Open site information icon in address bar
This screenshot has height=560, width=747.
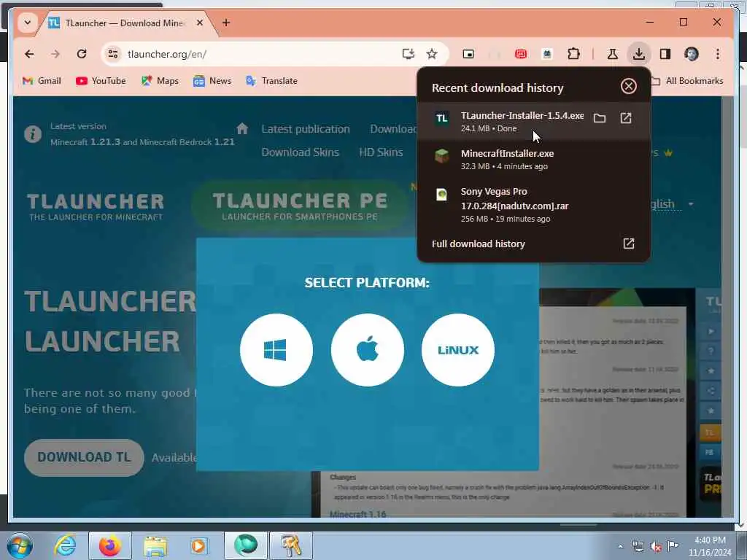coord(113,54)
